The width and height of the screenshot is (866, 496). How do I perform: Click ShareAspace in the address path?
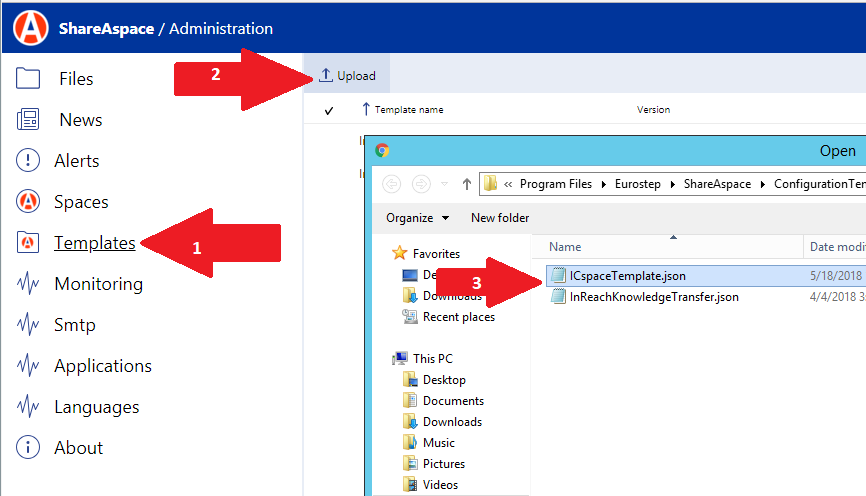717,184
